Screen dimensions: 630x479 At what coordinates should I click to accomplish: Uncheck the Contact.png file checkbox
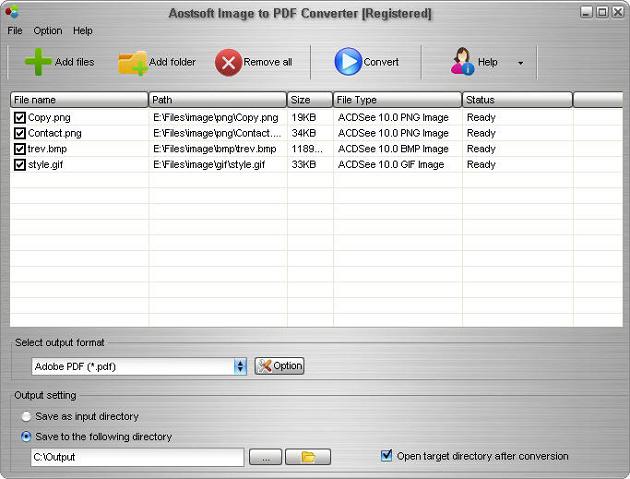tap(20, 133)
